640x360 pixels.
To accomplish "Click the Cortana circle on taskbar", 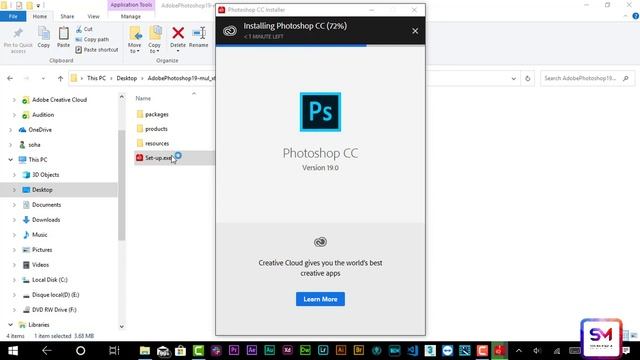I will tap(80, 351).
